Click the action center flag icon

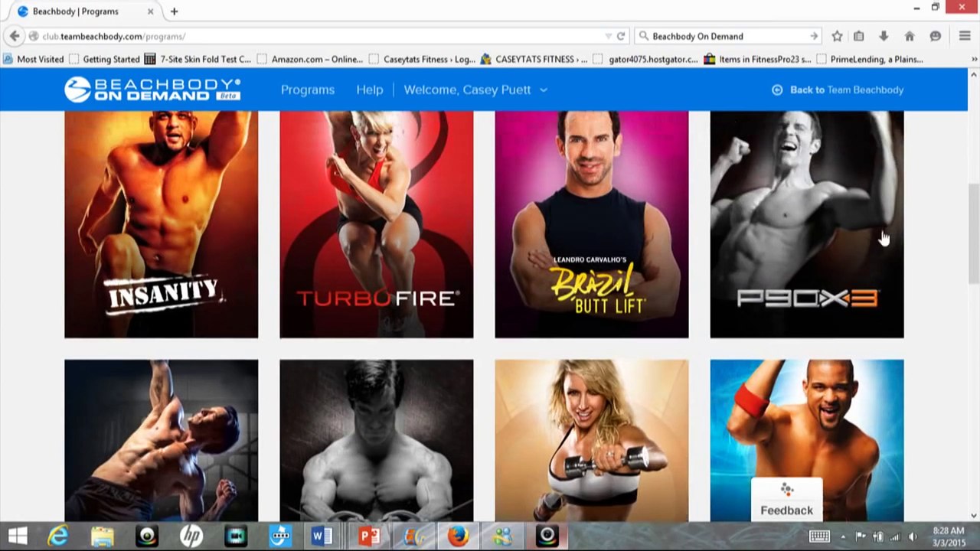861,536
